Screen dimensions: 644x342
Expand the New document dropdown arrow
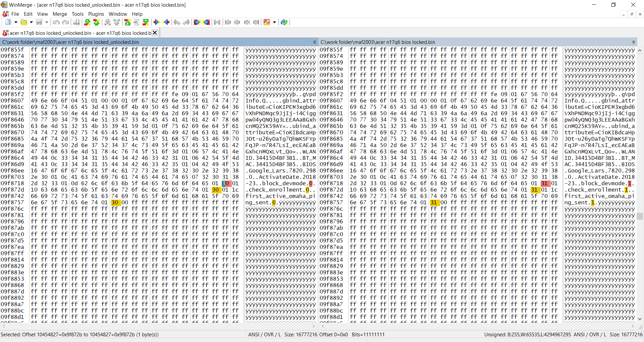pos(16,22)
